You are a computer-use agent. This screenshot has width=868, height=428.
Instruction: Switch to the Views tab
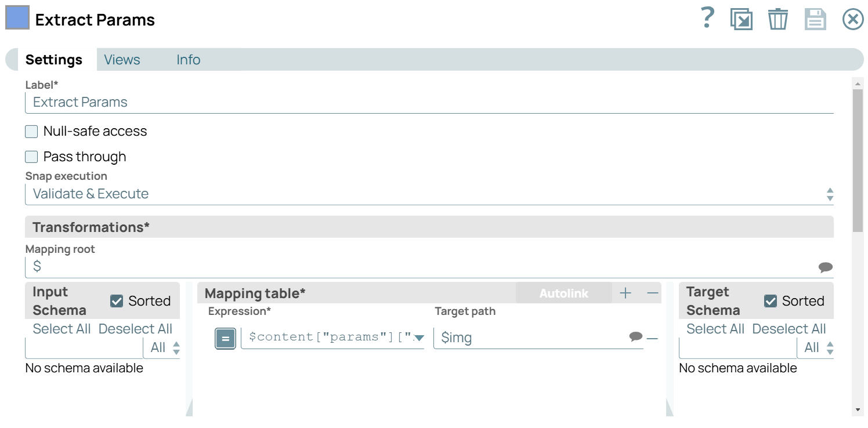pos(122,59)
